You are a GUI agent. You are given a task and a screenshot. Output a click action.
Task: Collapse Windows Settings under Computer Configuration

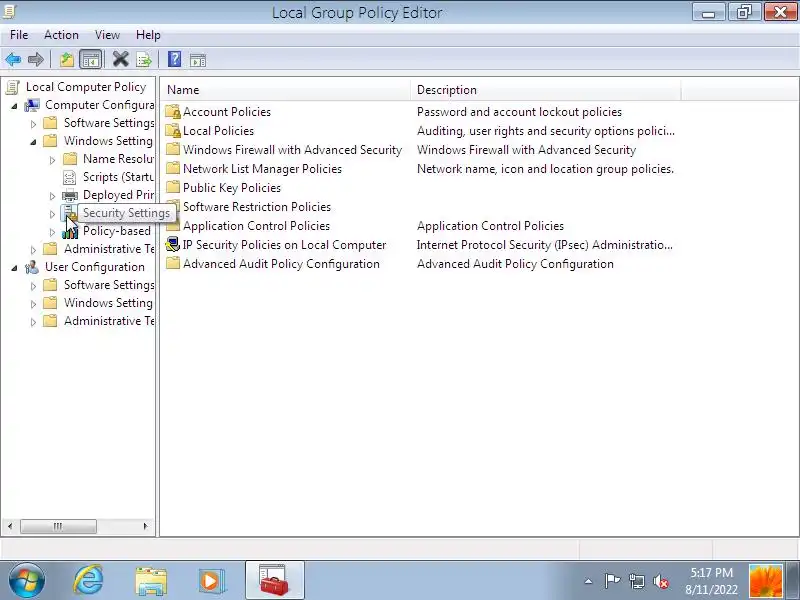click(34, 141)
